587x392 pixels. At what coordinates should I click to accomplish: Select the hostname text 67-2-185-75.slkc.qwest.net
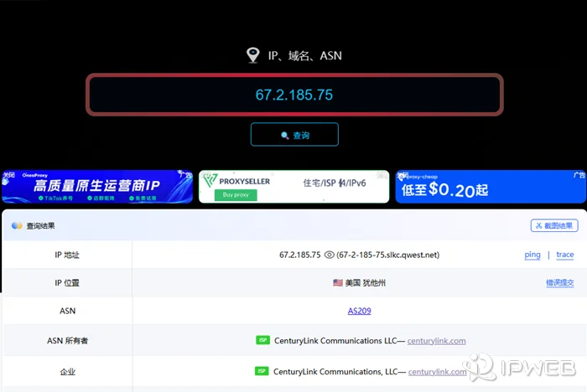pos(387,255)
